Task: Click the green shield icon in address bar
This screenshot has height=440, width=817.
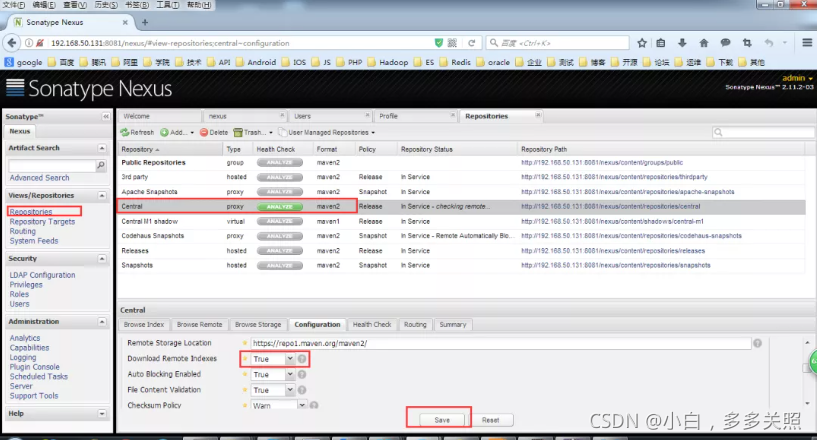Action: pyautogui.click(x=439, y=43)
